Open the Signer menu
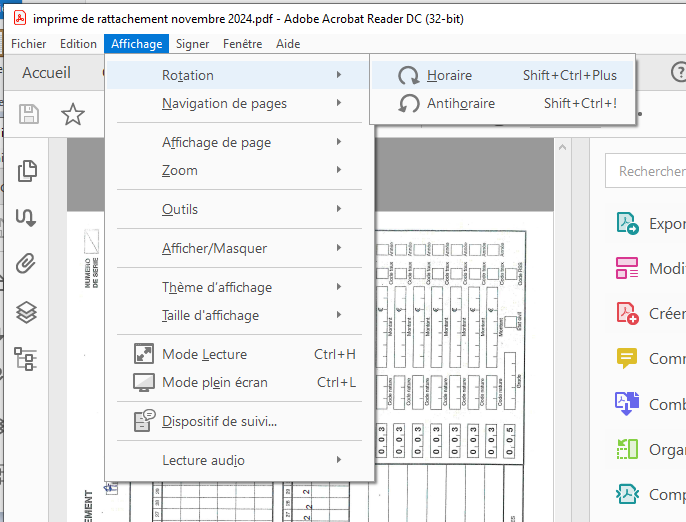 coord(192,44)
